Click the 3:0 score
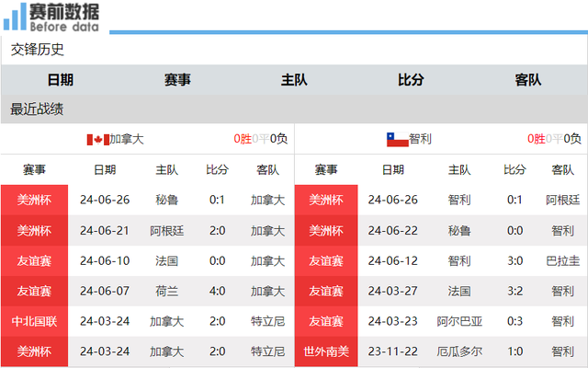588x368 pixels. click(514, 260)
